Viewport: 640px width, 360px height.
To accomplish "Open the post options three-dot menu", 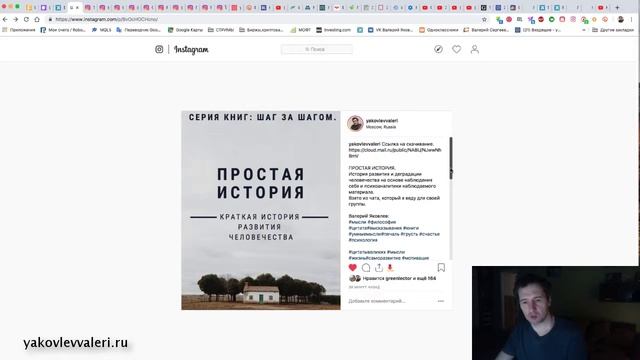I will click(441, 301).
